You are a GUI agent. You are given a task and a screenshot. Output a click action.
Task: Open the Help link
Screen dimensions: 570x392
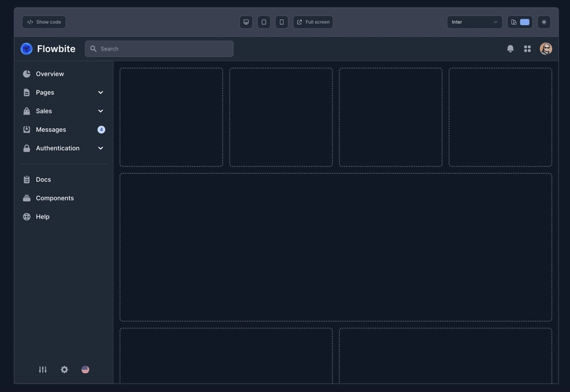click(63, 217)
